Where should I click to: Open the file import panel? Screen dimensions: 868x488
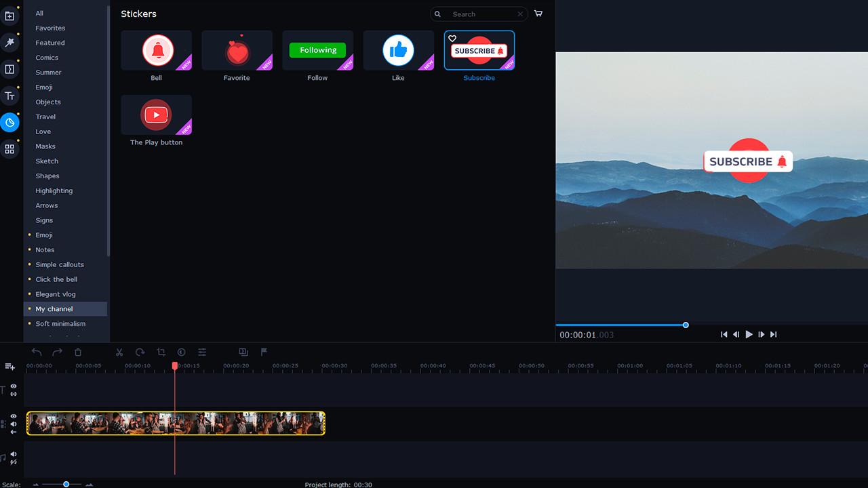click(10, 15)
